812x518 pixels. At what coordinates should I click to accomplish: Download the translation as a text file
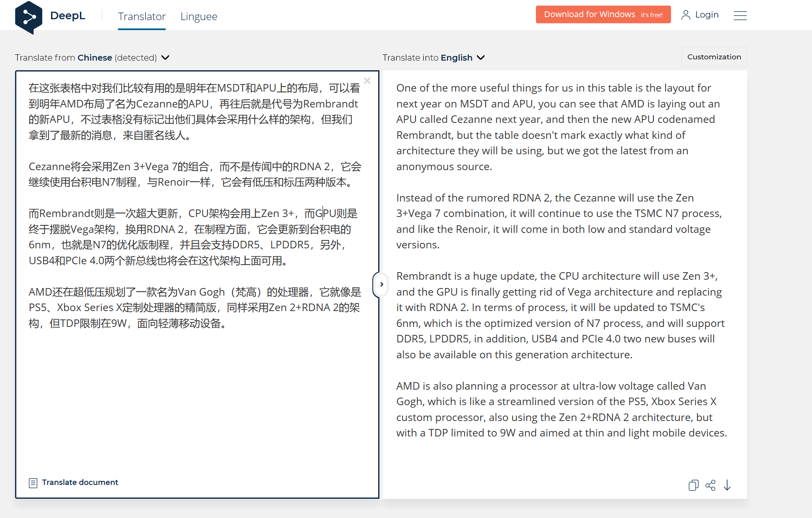tap(727, 485)
